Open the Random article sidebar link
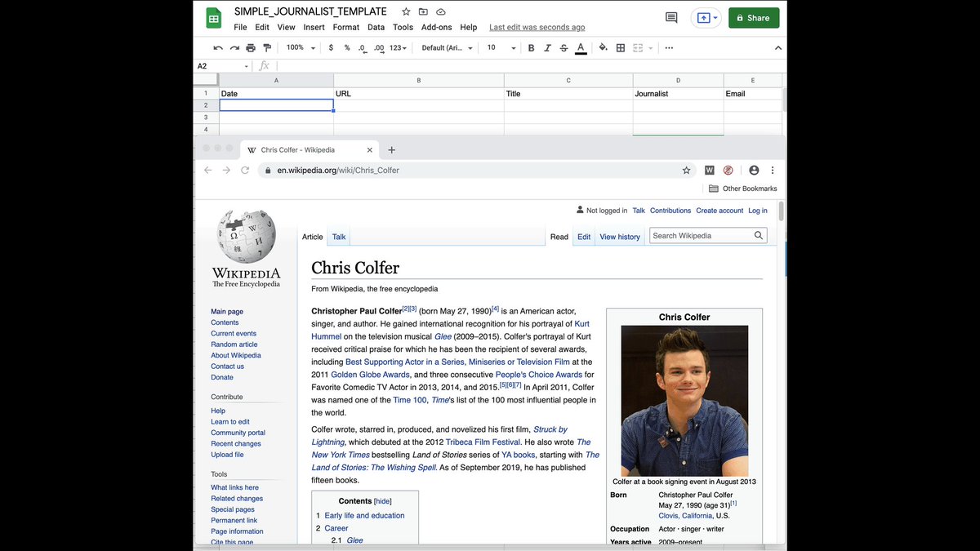The image size is (980, 551). [234, 344]
